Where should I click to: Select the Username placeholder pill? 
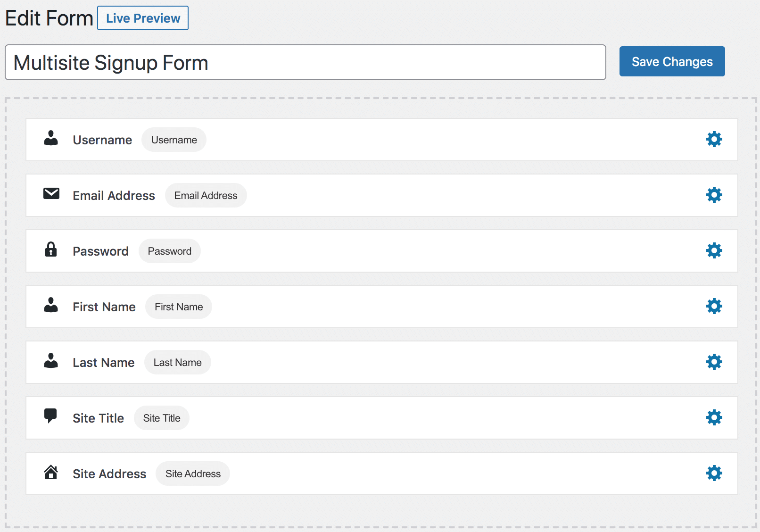click(173, 139)
